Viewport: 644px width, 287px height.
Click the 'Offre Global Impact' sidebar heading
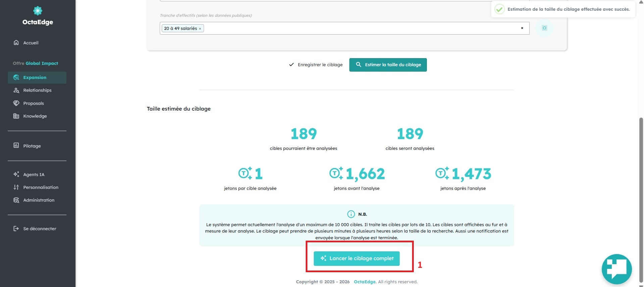(x=36, y=63)
